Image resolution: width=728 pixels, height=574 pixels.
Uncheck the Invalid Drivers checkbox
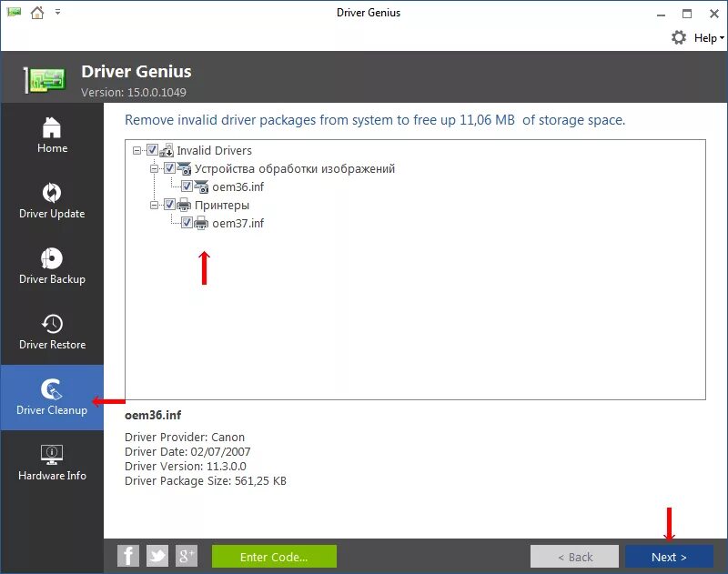pyautogui.click(x=152, y=150)
